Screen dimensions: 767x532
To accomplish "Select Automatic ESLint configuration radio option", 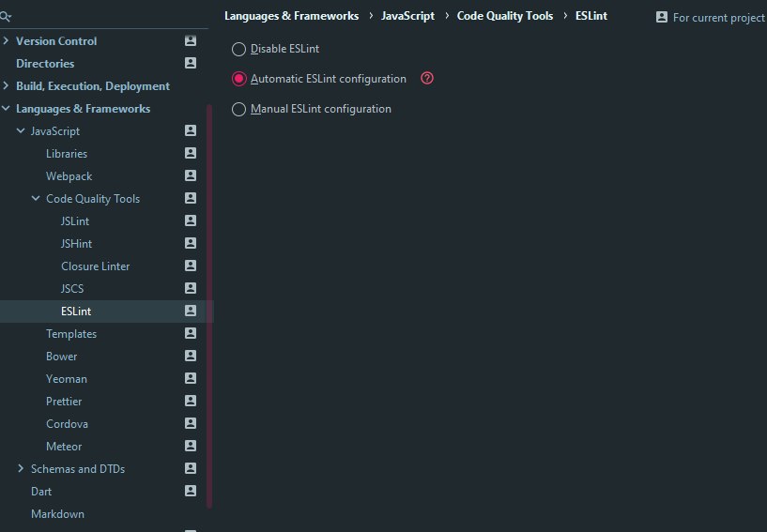I will pyautogui.click(x=238, y=79).
